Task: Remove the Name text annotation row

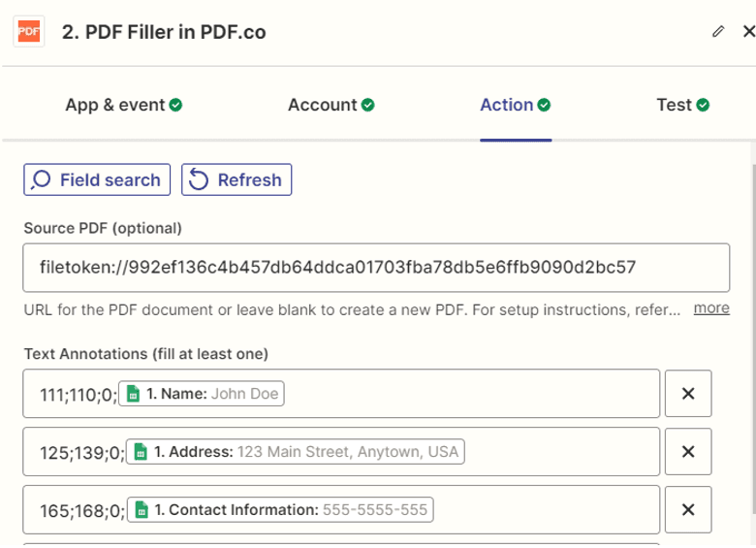Action: [x=688, y=394]
